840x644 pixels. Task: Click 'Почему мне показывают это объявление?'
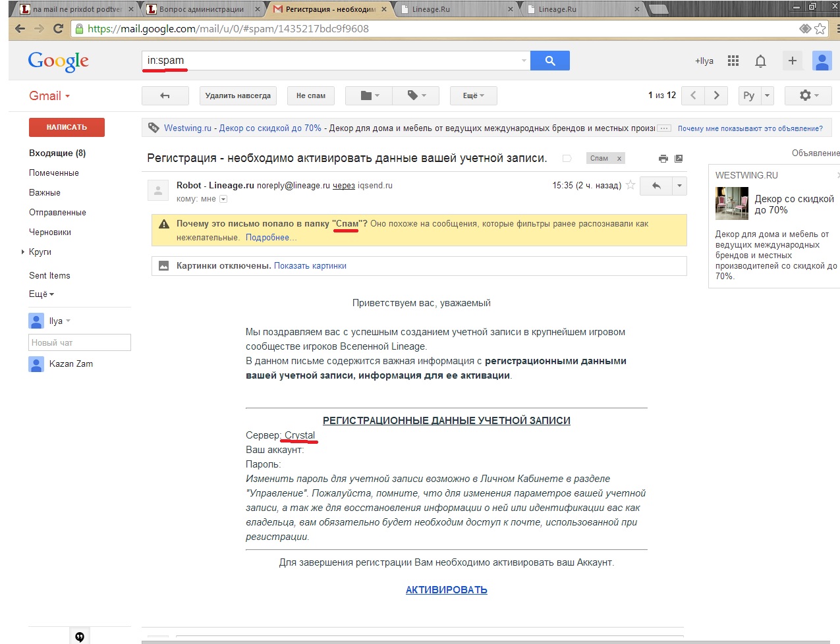(750, 128)
